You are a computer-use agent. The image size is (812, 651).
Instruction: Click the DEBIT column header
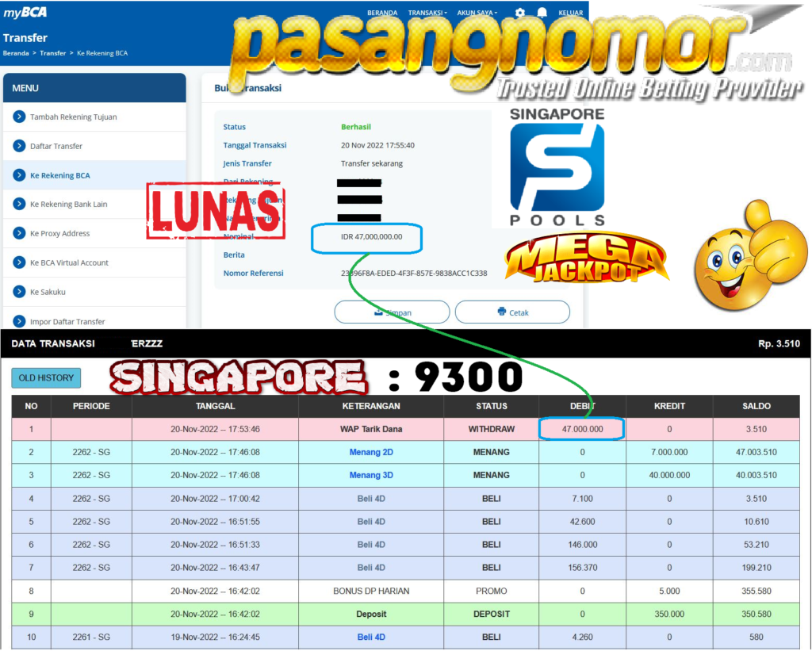(583, 406)
